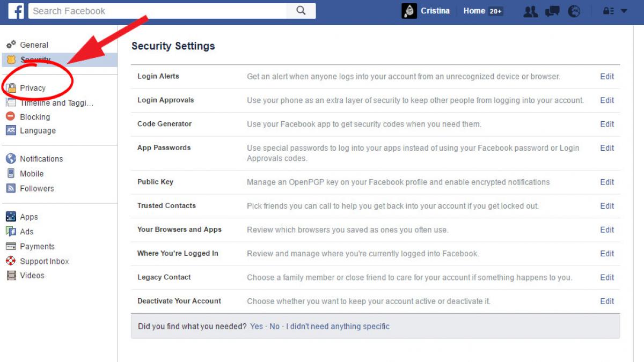
Task: Open Notifications settings in sidebar
Action: pyautogui.click(x=41, y=159)
